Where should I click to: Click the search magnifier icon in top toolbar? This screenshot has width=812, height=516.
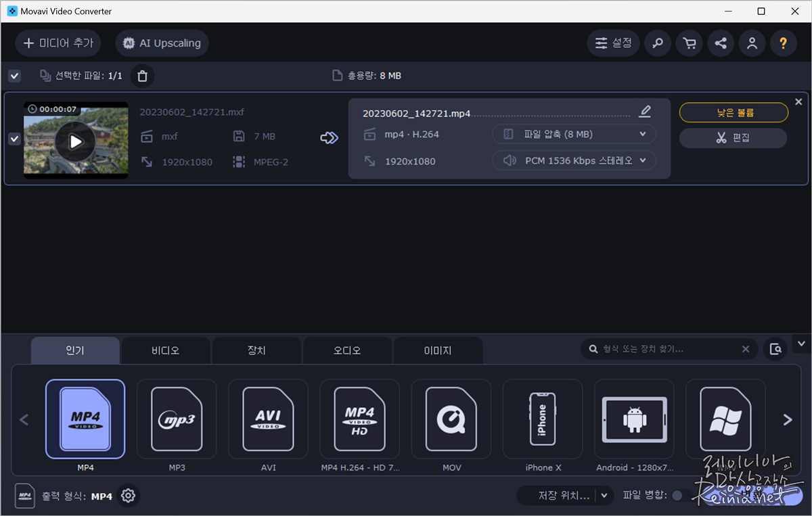657,43
